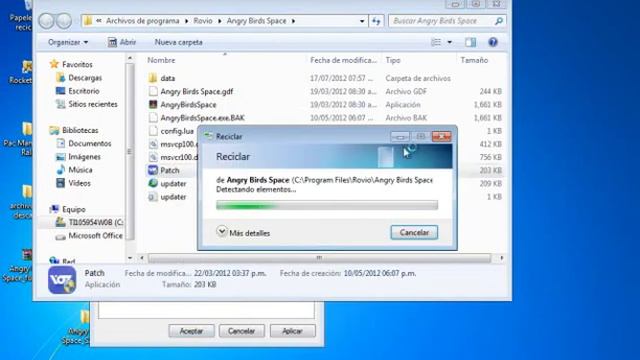Click the change view icon
Screen dimensions: 640x360
click(x=436, y=42)
